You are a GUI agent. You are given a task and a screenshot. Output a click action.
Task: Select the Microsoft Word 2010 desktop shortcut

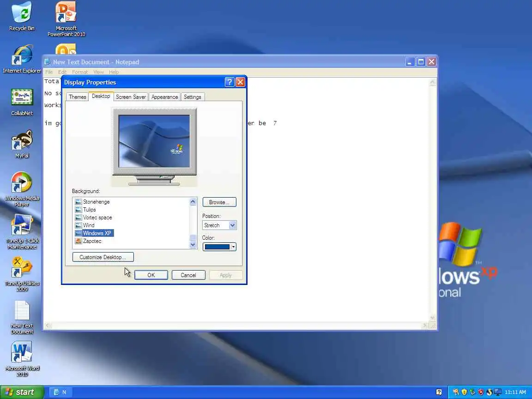(22, 359)
